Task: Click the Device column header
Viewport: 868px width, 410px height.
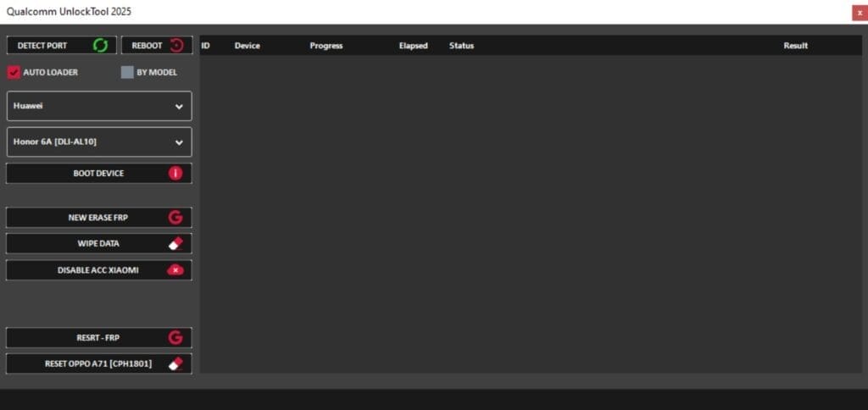Action: pyautogui.click(x=248, y=46)
